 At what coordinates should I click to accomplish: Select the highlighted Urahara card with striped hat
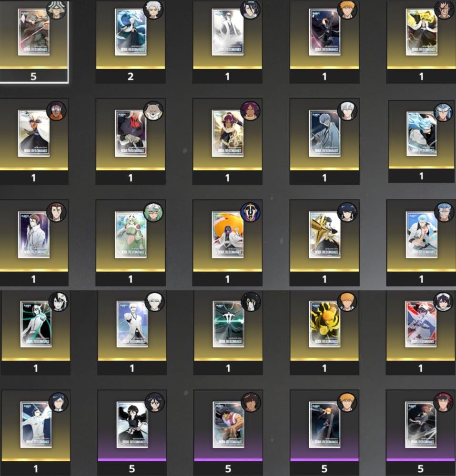pos(33,32)
